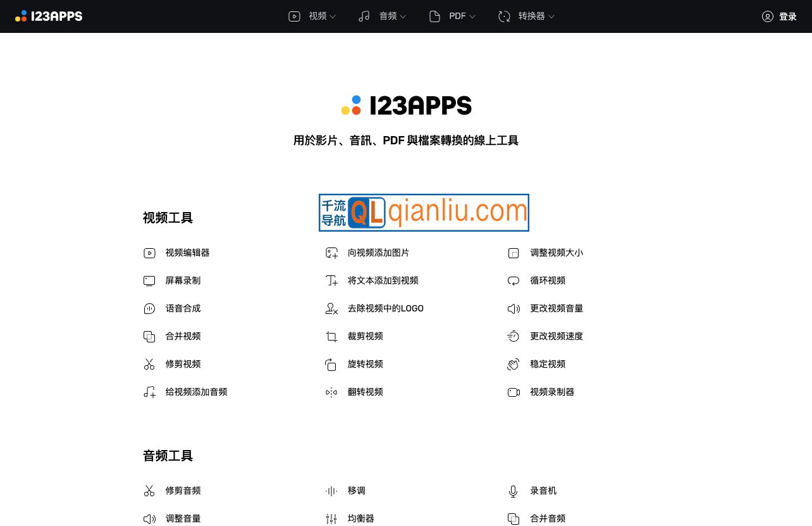The width and height of the screenshot is (812, 526).
Task: Select the 裁剪视频 crop tool
Action: [x=366, y=336]
